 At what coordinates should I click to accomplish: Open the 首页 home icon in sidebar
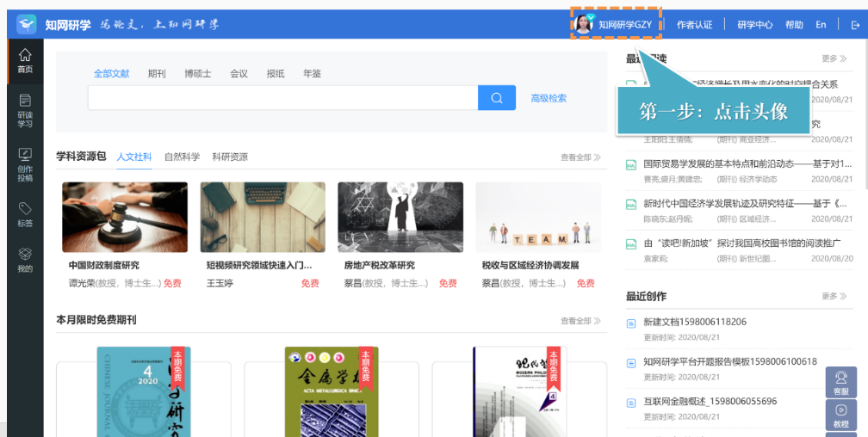[25, 60]
